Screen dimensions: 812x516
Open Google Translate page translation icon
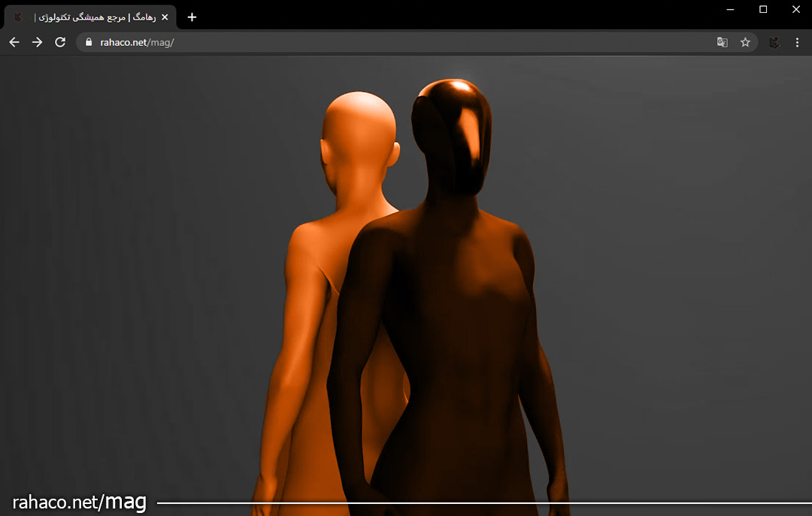coord(722,42)
